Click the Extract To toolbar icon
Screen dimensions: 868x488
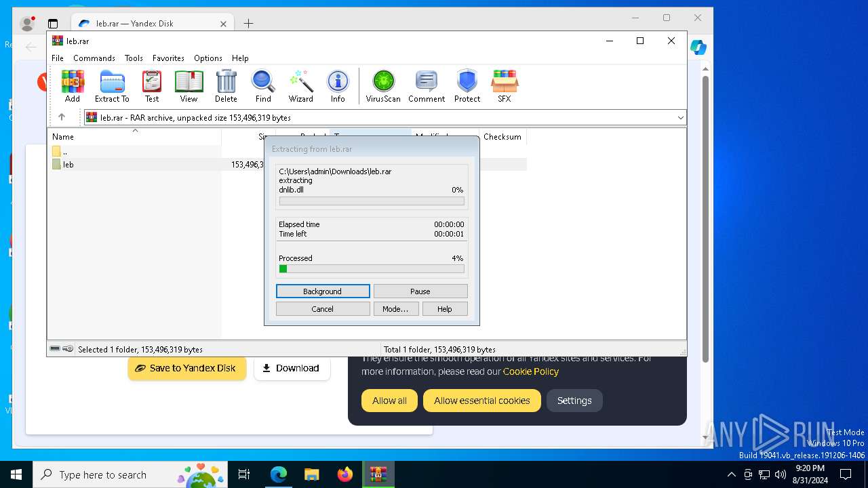[x=112, y=86]
